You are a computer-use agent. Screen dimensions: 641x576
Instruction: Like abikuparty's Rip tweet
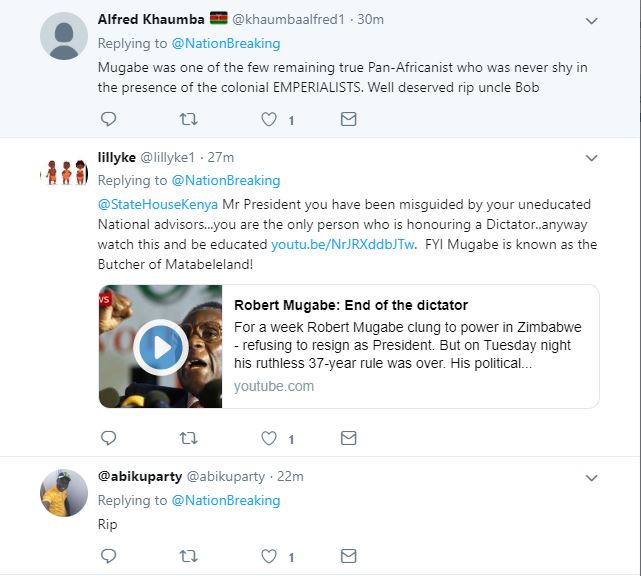coord(268,556)
